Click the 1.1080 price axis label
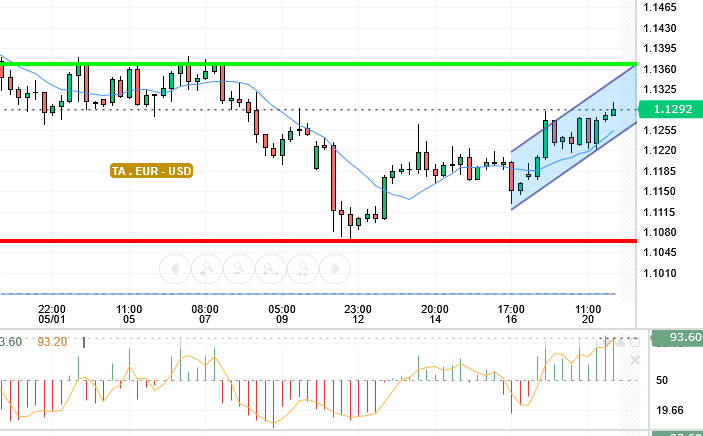Screen dimensions: 703x436 point(660,232)
